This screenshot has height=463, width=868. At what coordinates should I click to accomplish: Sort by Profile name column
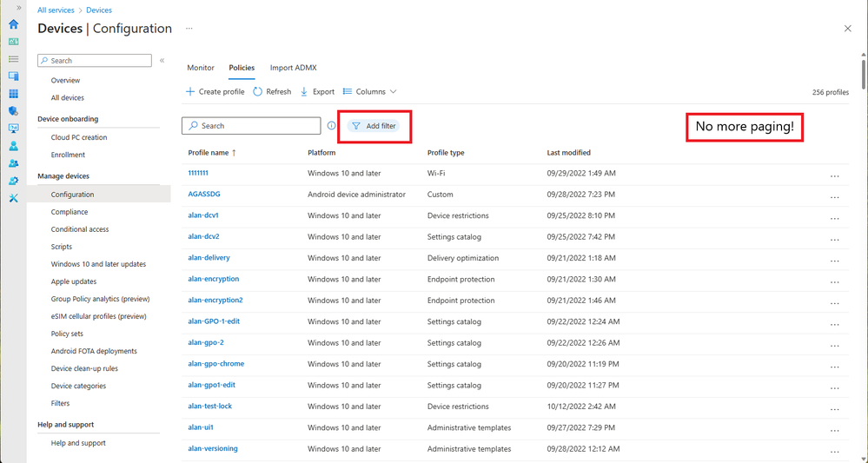212,153
